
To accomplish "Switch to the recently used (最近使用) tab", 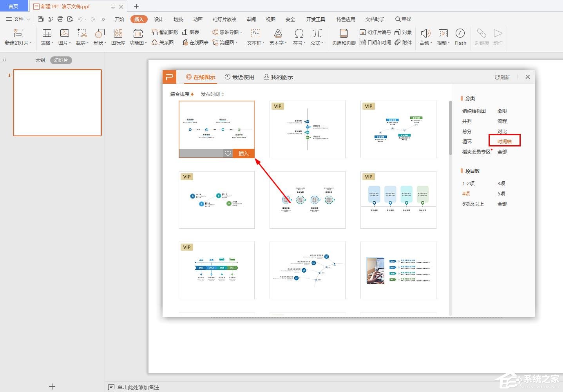I will click(x=239, y=77).
